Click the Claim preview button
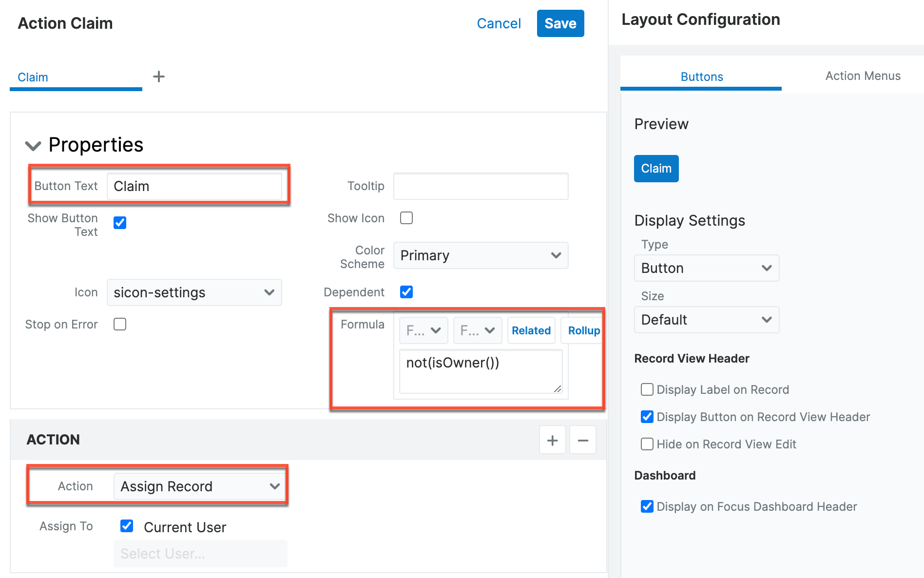Screen dimensions: 924x578 pos(656,169)
